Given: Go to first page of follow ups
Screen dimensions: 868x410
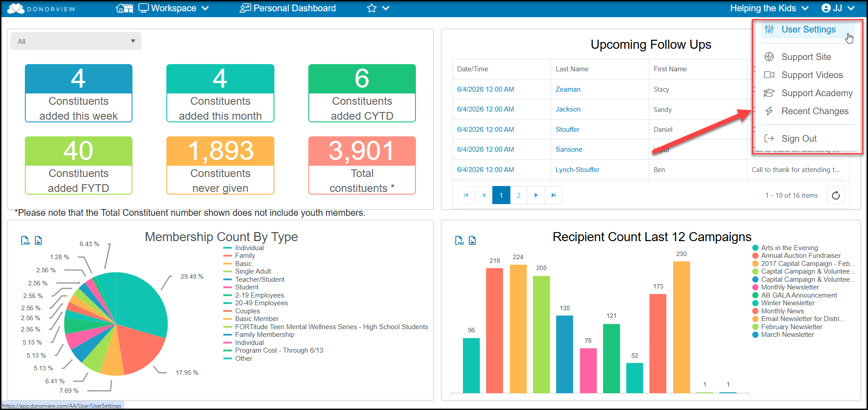Looking at the screenshot, I should pos(466,195).
